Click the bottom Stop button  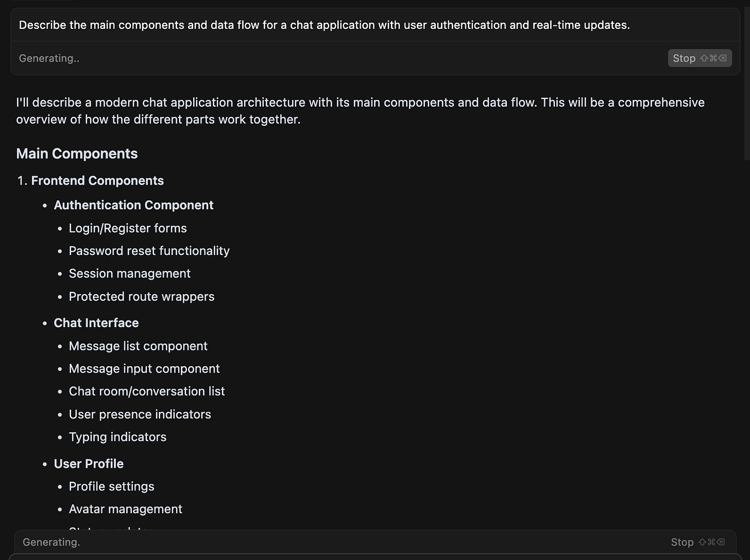pyautogui.click(x=697, y=542)
